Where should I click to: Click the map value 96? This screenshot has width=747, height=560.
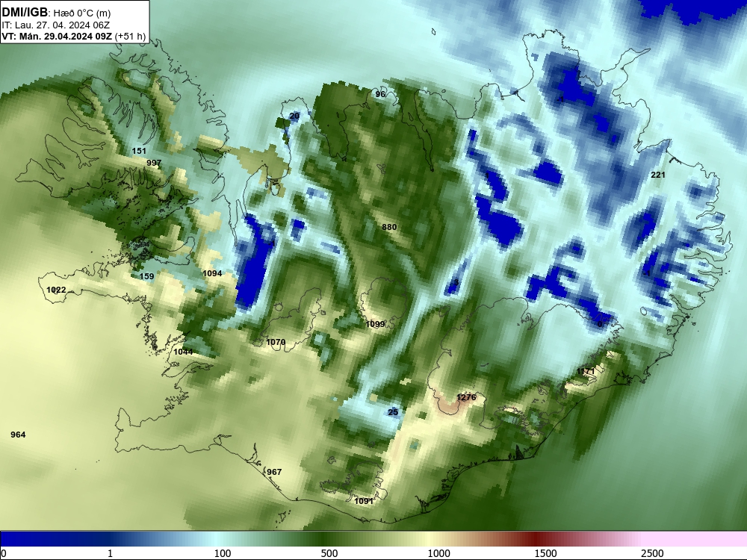point(380,94)
